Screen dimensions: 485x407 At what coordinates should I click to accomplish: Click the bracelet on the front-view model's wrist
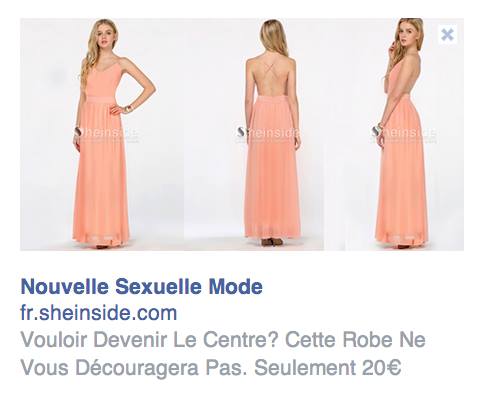(128, 108)
